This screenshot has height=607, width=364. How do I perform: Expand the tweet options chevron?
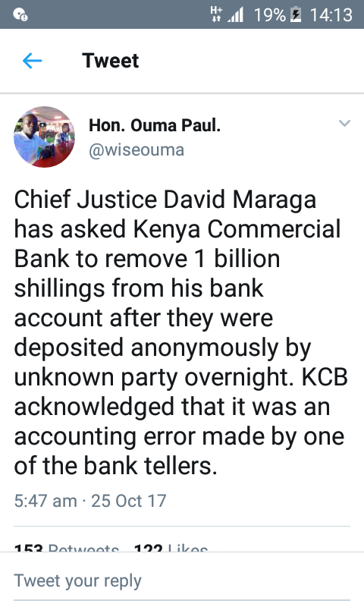coord(344,124)
